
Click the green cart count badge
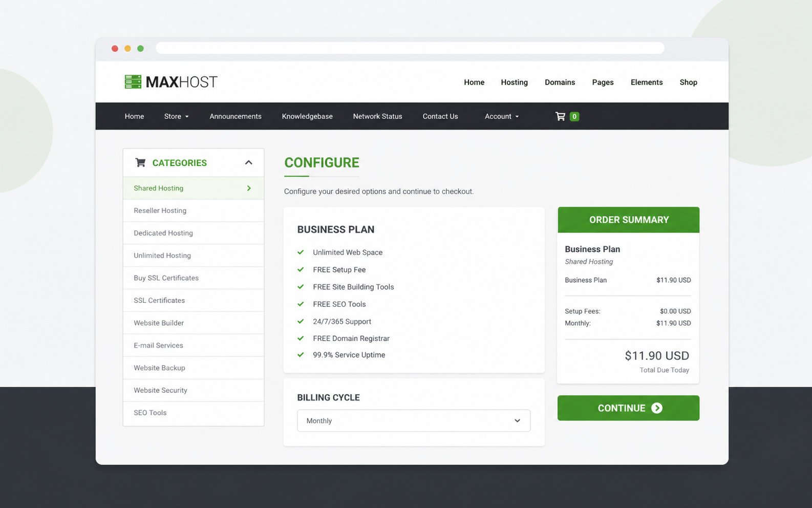point(574,116)
